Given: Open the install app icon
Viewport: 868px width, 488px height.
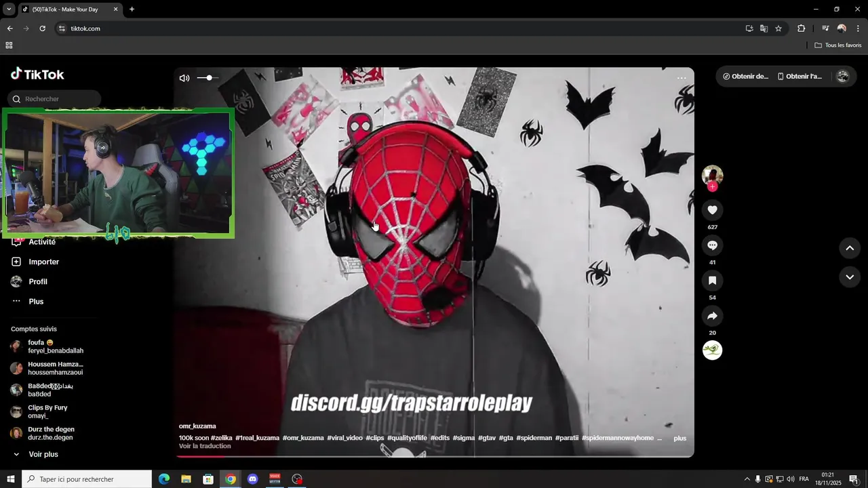Looking at the screenshot, I should [749, 28].
